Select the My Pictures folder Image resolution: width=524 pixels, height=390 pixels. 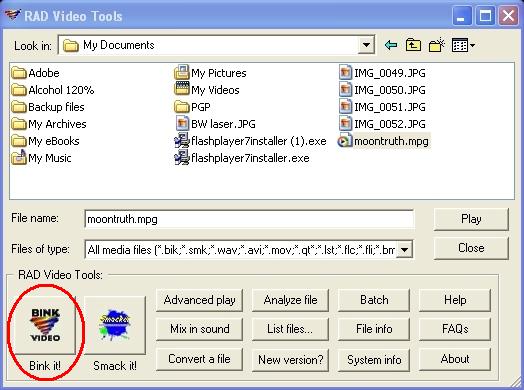point(211,73)
